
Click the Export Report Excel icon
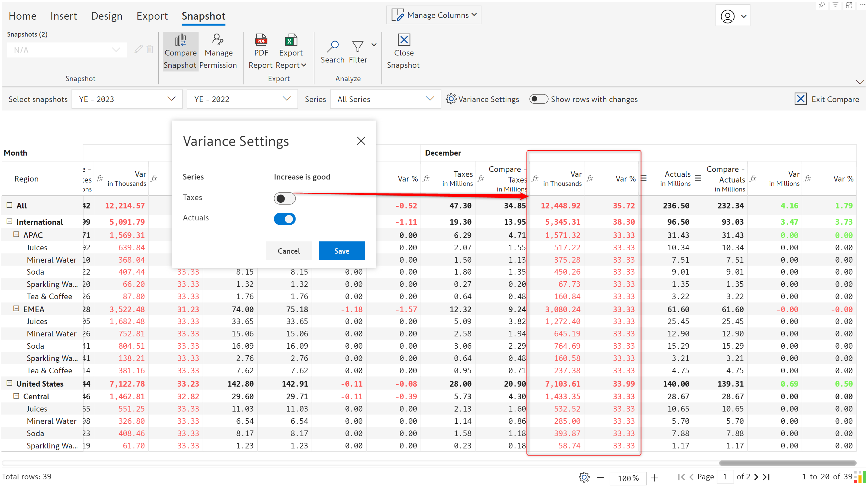[x=291, y=40]
